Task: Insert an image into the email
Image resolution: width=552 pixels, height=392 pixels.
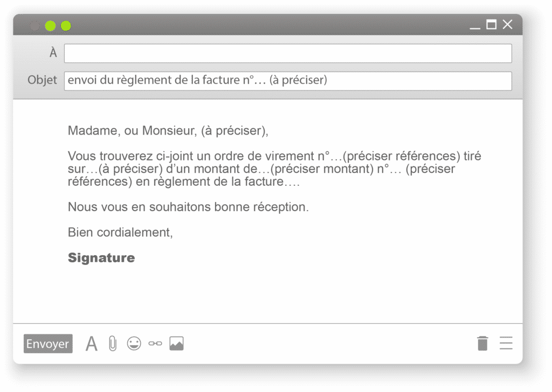Action: (x=176, y=343)
